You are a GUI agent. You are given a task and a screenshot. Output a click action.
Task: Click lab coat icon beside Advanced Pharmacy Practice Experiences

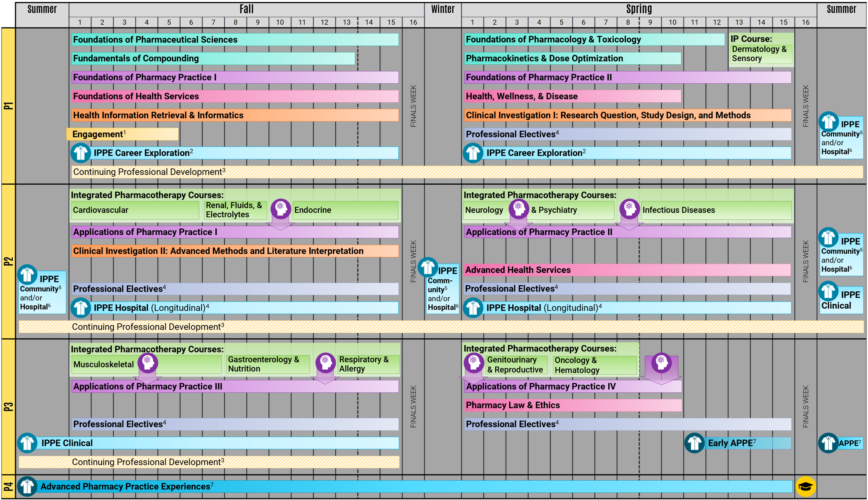[x=27, y=486]
